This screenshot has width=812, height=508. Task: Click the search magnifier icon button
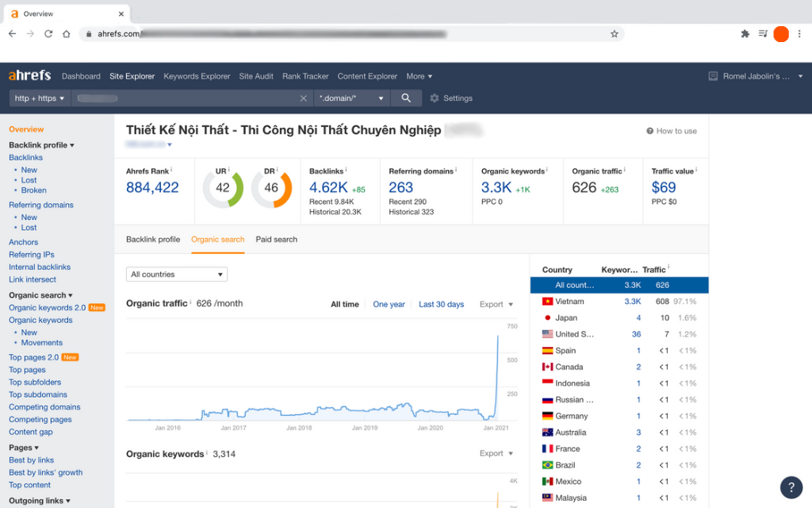[406, 98]
